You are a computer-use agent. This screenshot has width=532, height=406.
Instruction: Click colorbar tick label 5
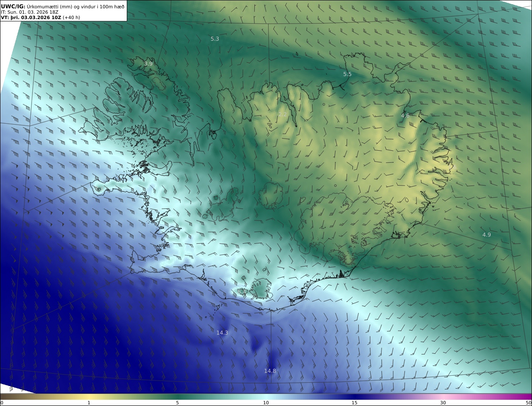[177, 403]
